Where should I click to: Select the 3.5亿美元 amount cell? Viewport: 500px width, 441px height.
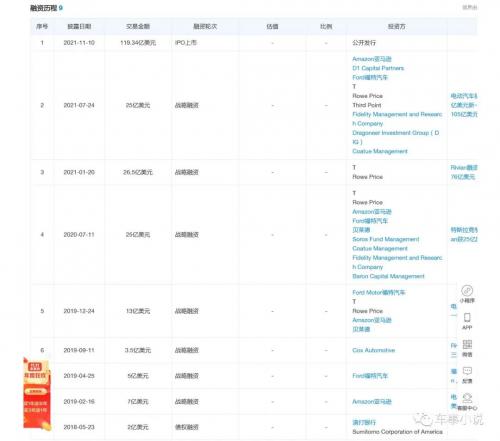click(138, 350)
